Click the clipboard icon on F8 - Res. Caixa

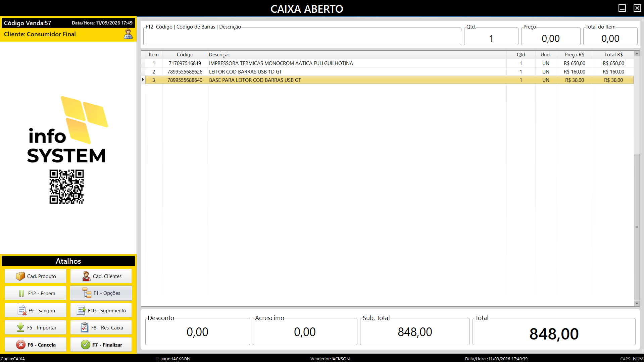(85, 327)
